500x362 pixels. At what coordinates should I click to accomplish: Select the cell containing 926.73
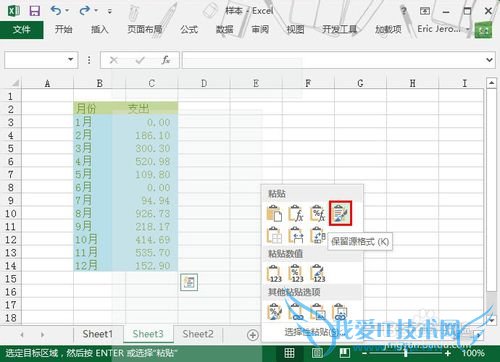[x=152, y=214]
